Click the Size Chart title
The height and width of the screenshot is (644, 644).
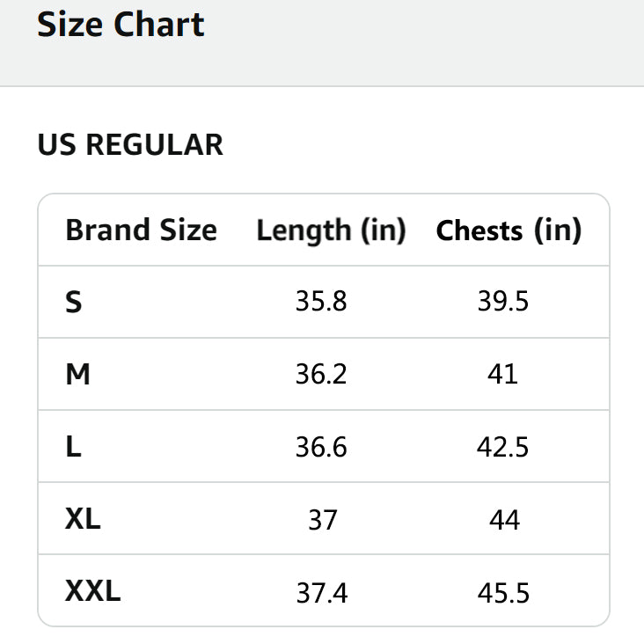click(121, 24)
